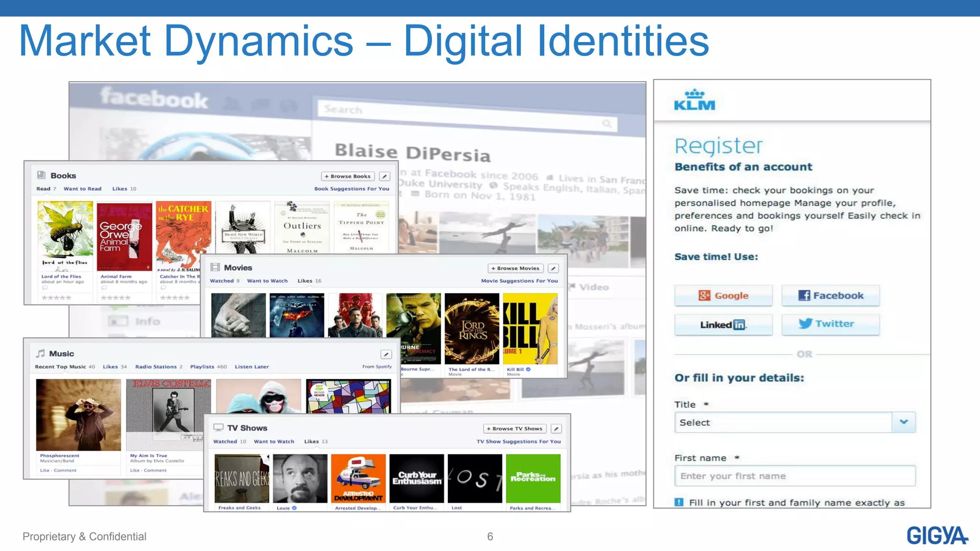Open Movies Likes tab
This screenshot has width=980, height=551.
point(309,281)
